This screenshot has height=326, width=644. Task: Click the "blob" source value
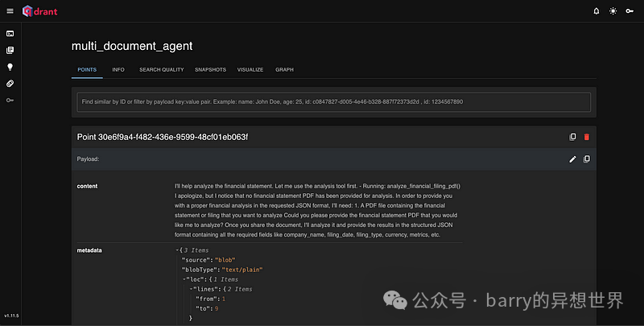225,260
